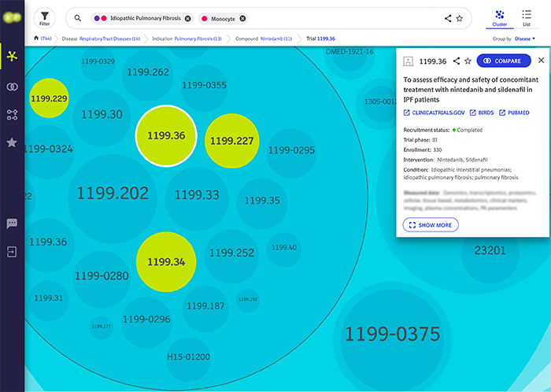Open the CLINICALTRIALS.GOV link
Screen dimensions: 551x392
pos(434,113)
